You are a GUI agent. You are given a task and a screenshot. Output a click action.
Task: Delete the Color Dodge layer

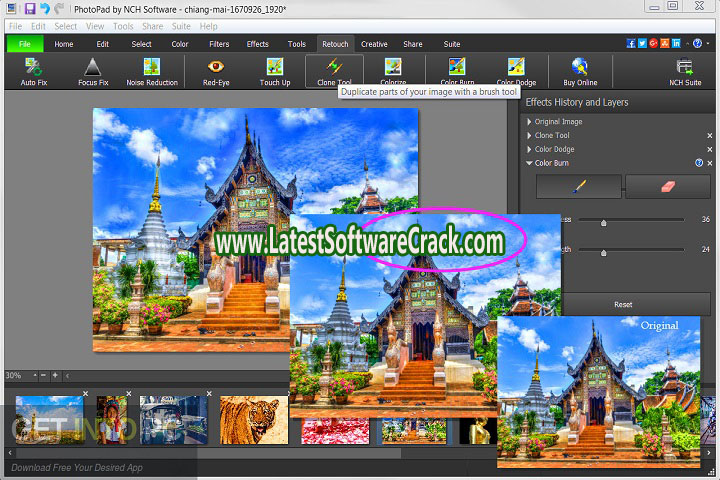710,149
